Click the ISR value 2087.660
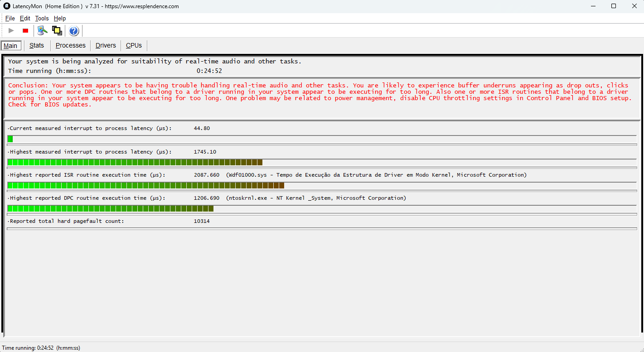The image size is (644, 352). coord(206,175)
